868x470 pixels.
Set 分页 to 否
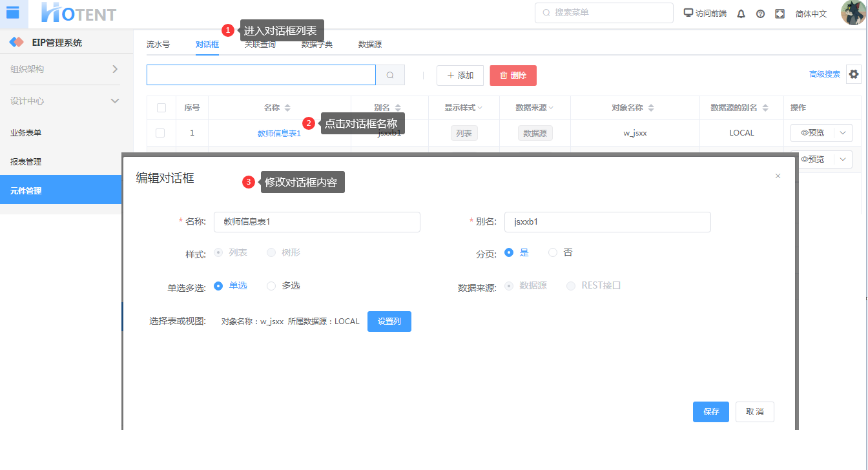click(x=553, y=252)
